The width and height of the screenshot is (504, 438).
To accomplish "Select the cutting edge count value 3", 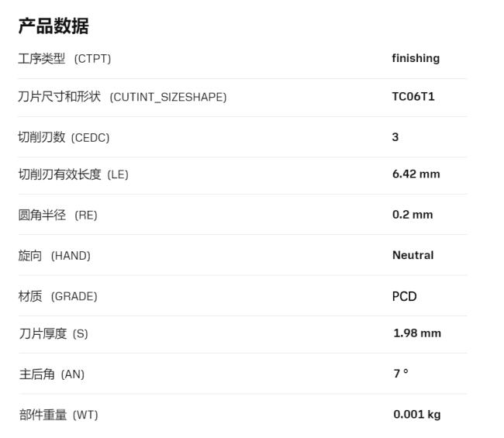I will [x=395, y=137].
